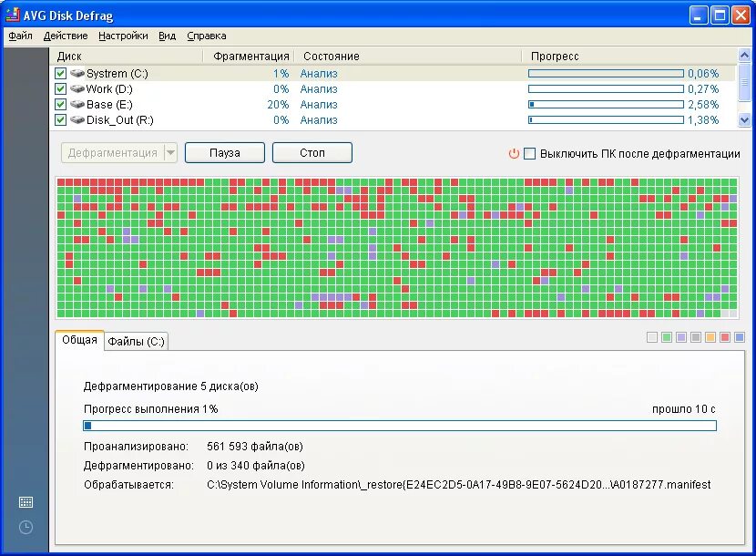
Task: Click the drive icon next to Work (D:)
Action: [77, 88]
